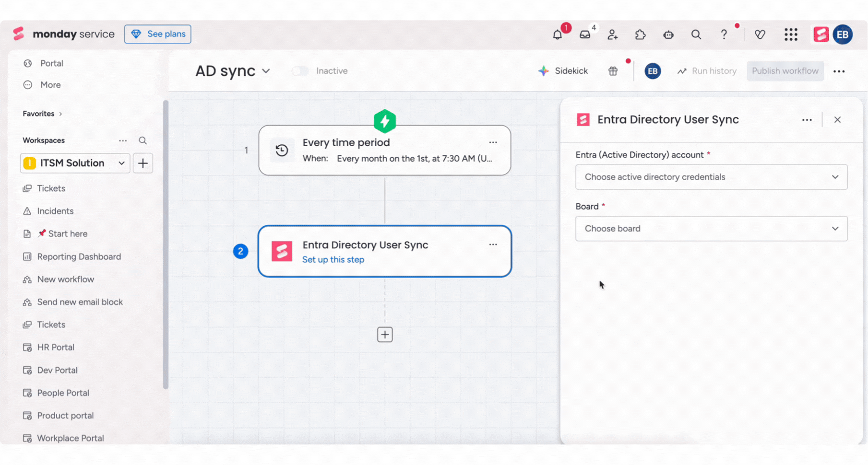Toggle the workflow Inactive switch
The width and height of the screenshot is (868, 465).
(300, 71)
